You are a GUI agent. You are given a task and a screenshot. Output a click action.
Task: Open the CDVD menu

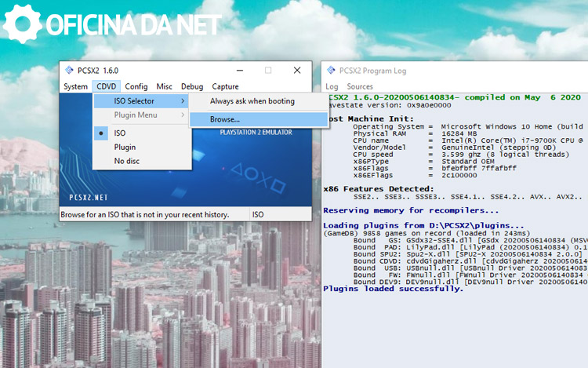107,86
